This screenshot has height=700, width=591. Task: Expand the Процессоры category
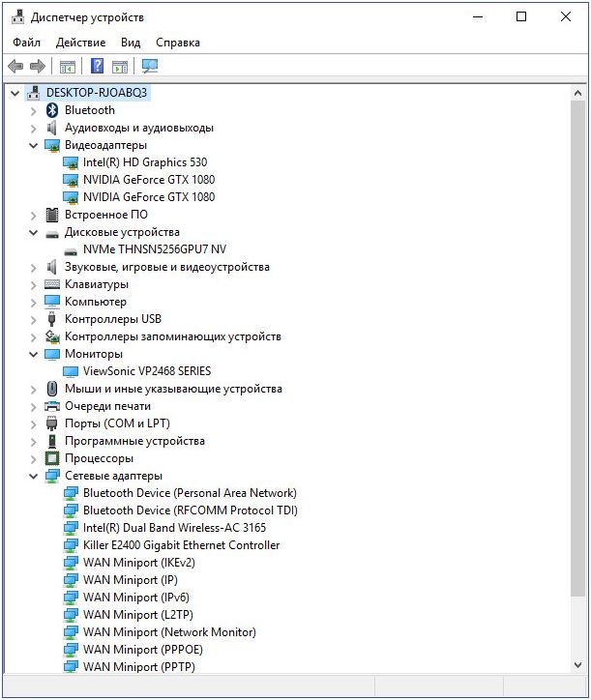coord(34,459)
